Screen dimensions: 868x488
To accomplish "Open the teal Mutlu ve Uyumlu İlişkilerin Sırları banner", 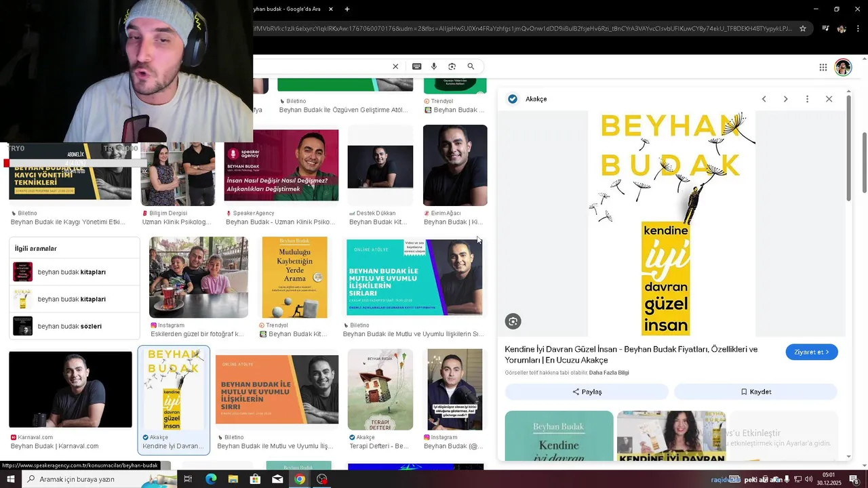I will (415, 277).
